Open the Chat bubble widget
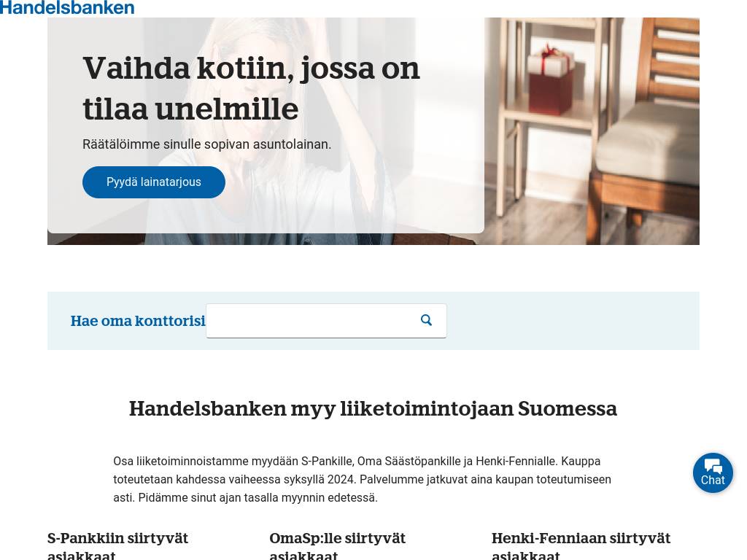The image size is (747, 560). pyautogui.click(x=713, y=472)
